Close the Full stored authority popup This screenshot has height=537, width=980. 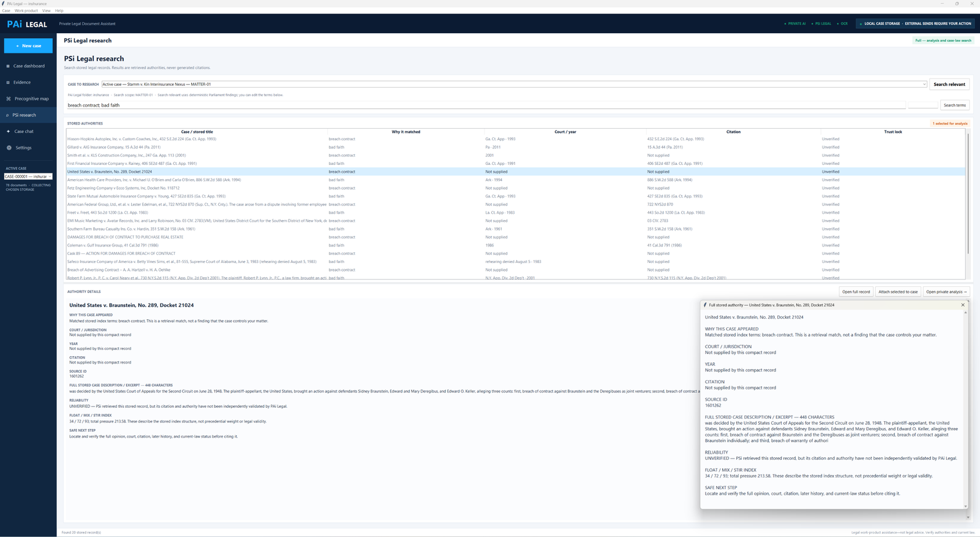point(963,305)
